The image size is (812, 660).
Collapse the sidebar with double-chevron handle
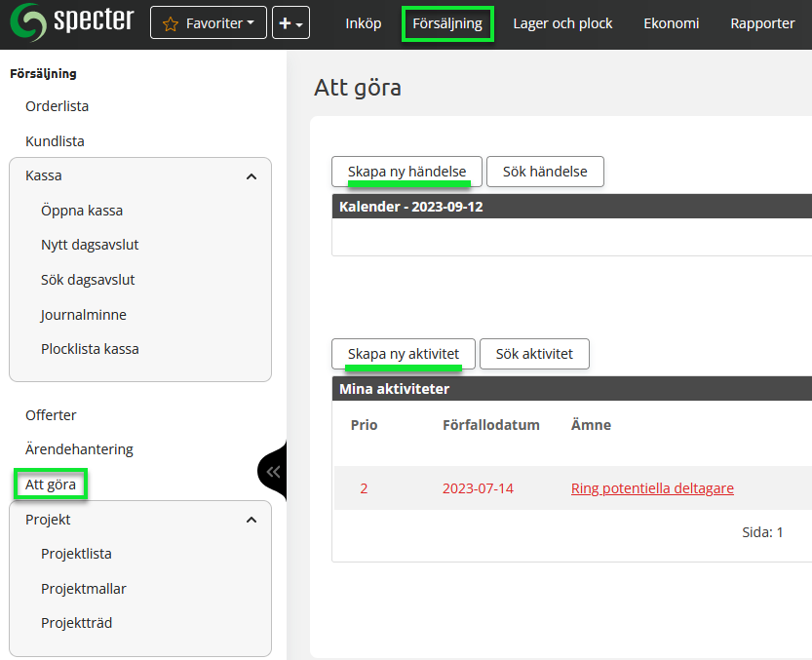273,471
